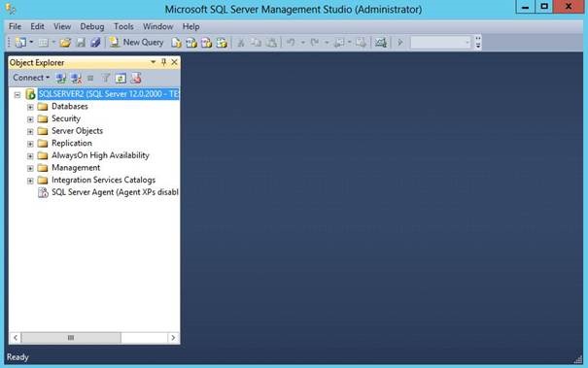Select the Replication tree item
Image resolution: width=588 pixels, height=368 pixels.
point(72,143)
